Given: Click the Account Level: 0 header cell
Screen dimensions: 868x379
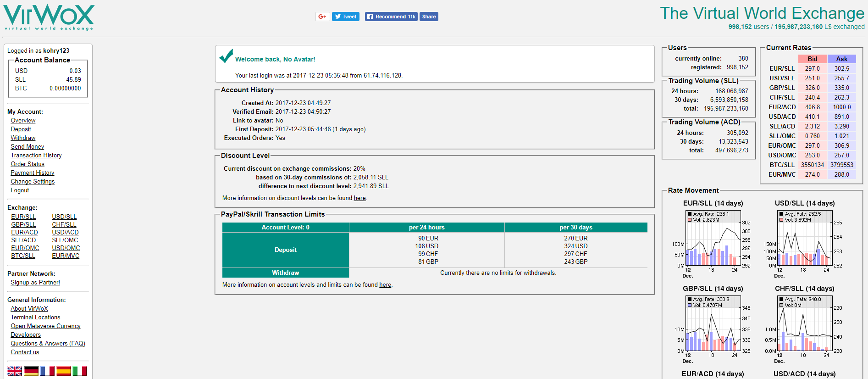Looking at the screenshot, I should click(286, 228).
